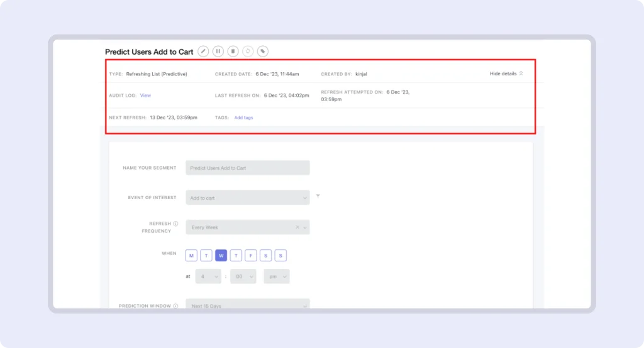
Task: Click the Add tags link
Action: (243, 117)
